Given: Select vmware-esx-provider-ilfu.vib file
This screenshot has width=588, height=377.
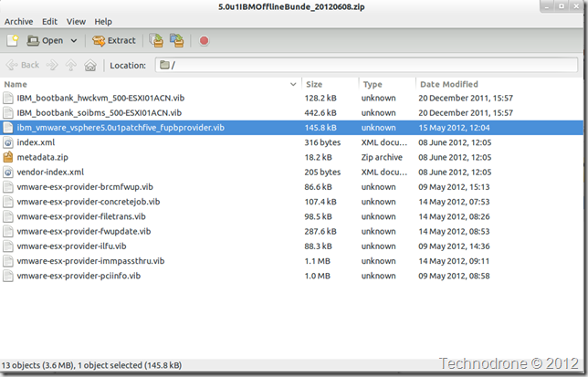Looking at the screenshot, I should pos(71,246).
